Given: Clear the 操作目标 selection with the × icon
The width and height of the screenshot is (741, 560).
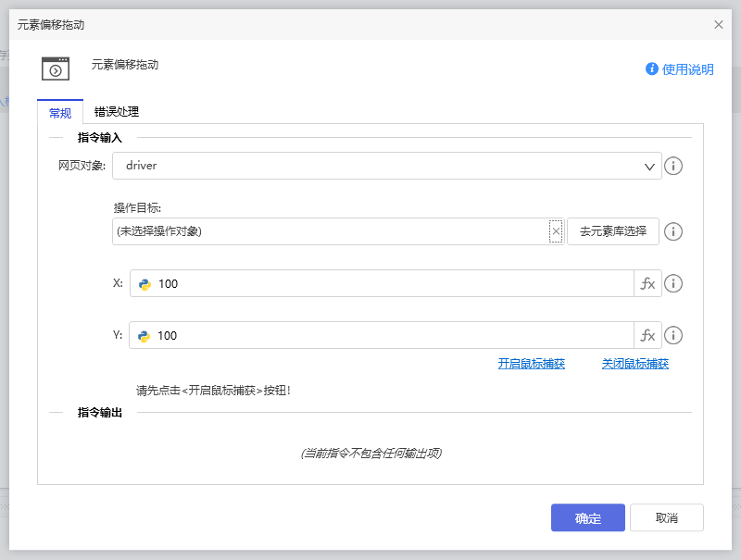Looking at the screenshot, I should pos(555,231).
